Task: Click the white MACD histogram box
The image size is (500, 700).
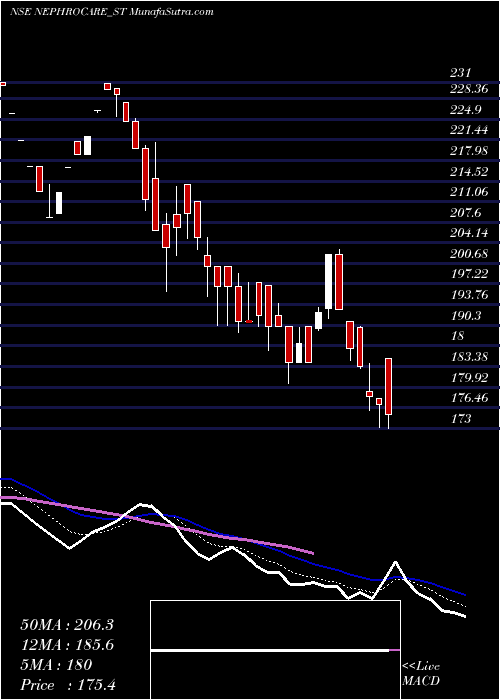Action: coord(275,650)
